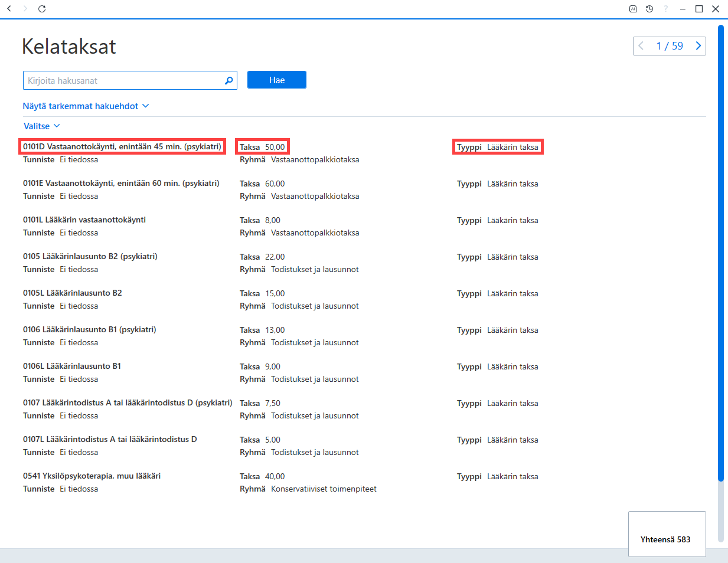
Task: Go back with the top-left arrow
Action: coord(9,9)
